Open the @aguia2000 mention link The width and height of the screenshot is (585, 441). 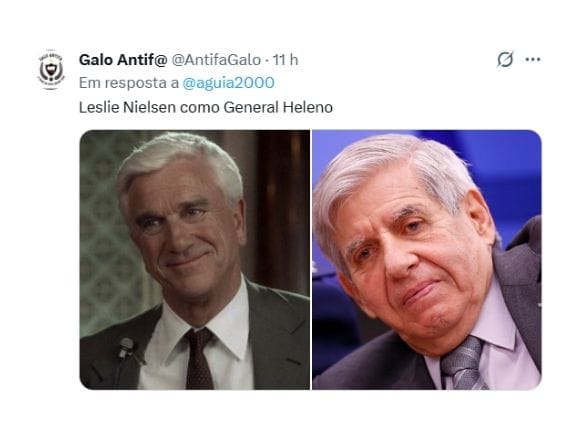[x=228, y=83]
